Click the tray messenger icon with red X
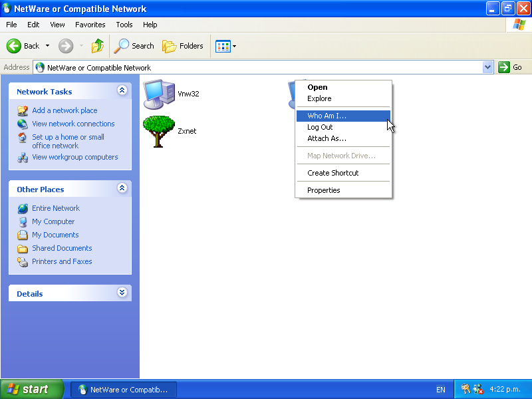This screenshot has height=399, width=532. pos(478,389)
